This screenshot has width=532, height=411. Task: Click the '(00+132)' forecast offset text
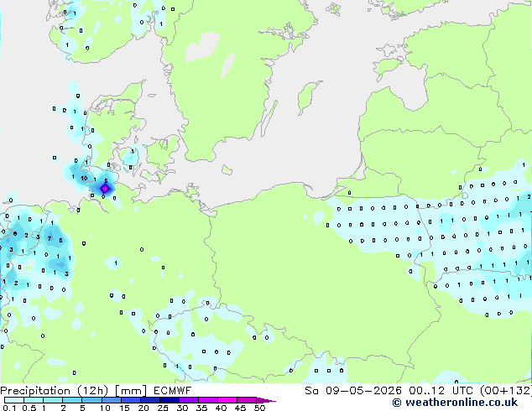point(506,391)
